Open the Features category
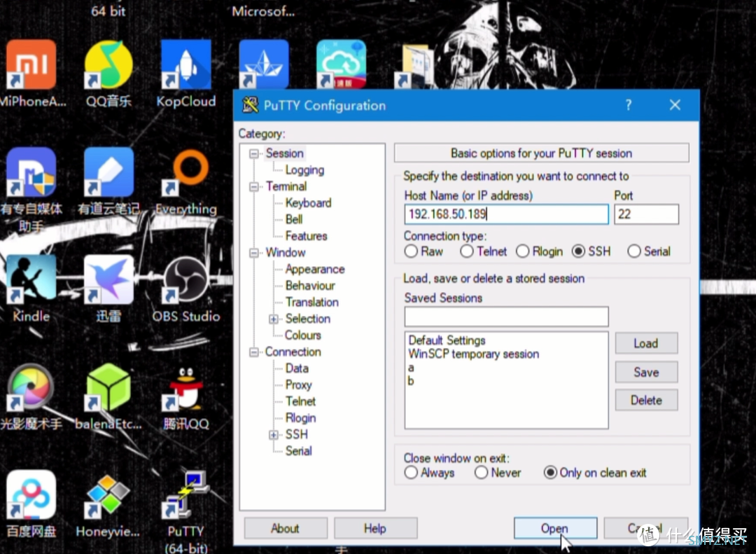Screen dimensions: 756x554 (x=306, y=236)
